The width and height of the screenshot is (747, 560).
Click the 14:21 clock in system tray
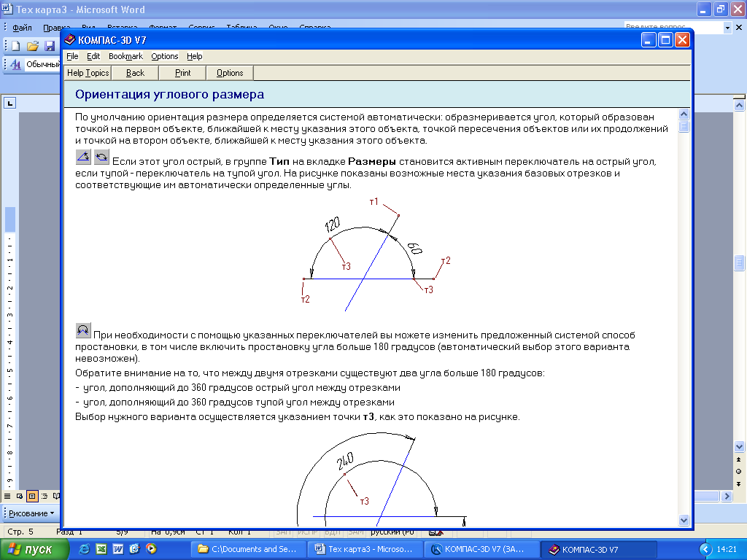[727, 550]
